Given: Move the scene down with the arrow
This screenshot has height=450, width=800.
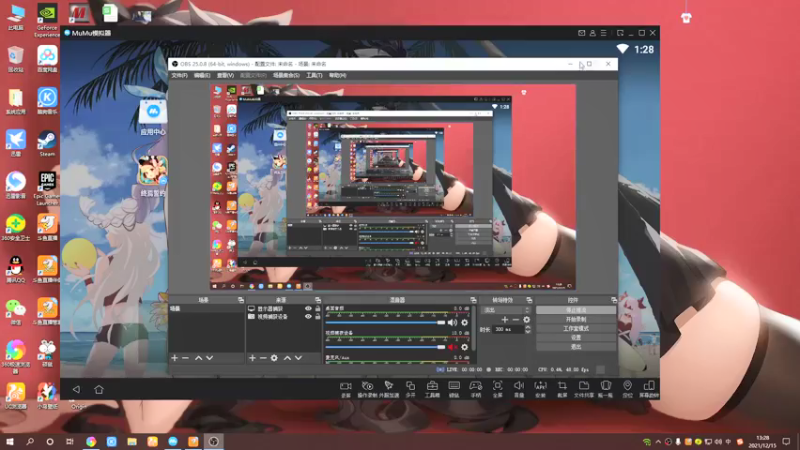Looking at the screenshot, I should pos(209,358).
